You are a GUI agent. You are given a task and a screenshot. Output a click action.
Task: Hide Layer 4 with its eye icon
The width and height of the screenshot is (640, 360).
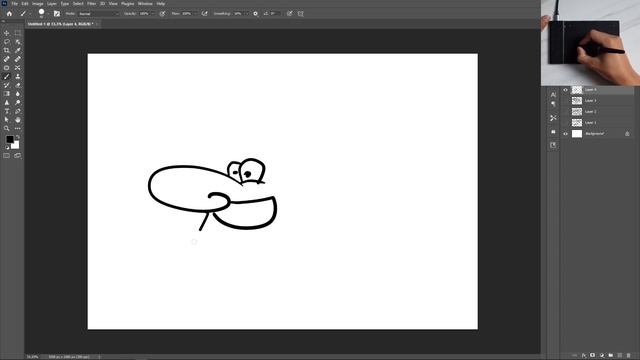pyautogui.click(x=565, y=90)
